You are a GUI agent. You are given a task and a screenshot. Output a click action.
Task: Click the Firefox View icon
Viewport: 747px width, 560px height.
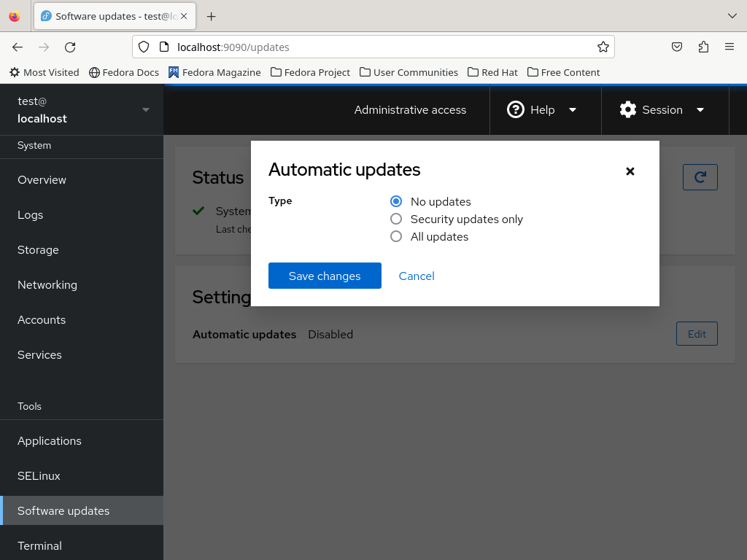coord(15,17)
